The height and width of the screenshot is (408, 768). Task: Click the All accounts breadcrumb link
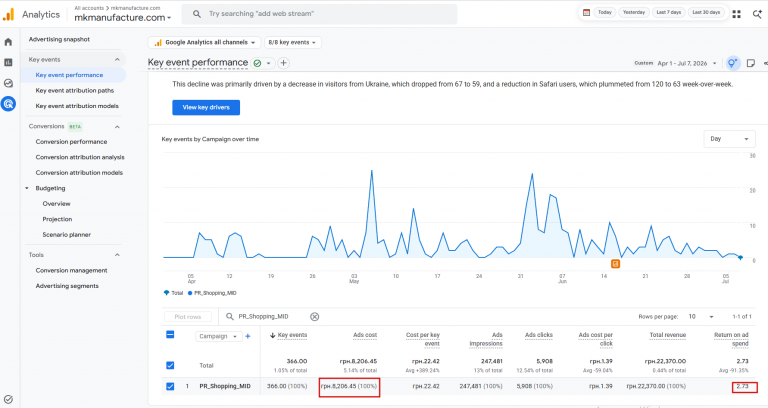click(x=89, y=8)
